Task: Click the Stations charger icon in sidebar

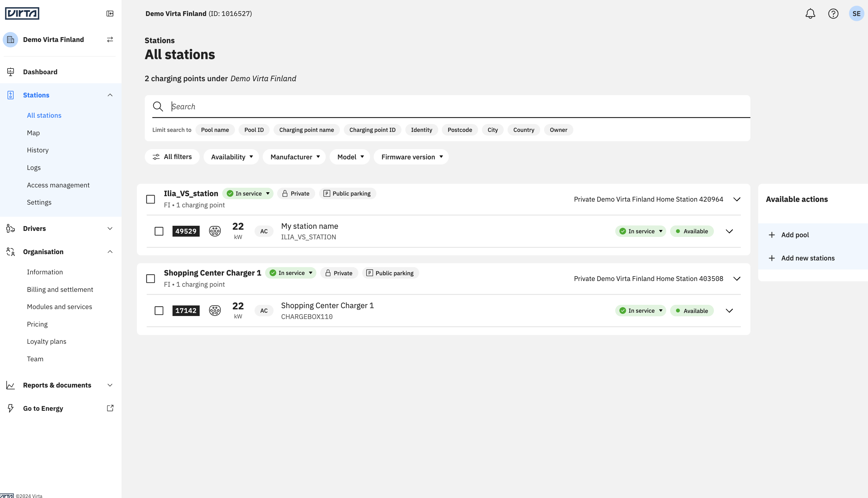Action: pyautogui.click(x=11, y=95)
